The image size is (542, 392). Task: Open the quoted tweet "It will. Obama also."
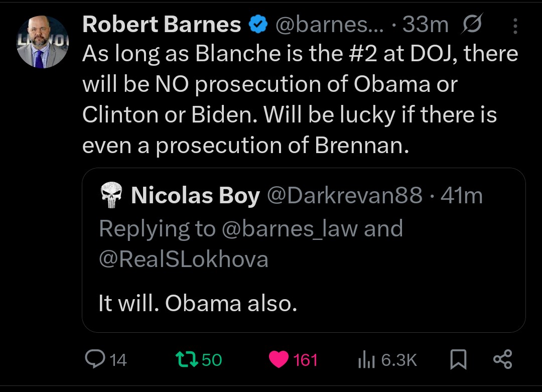pos(198,303)
